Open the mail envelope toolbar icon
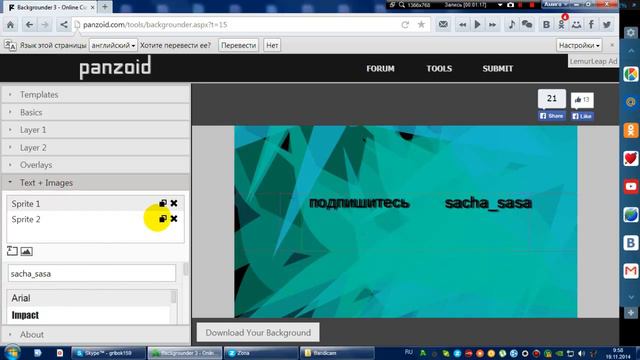 (x=443, y=25)
